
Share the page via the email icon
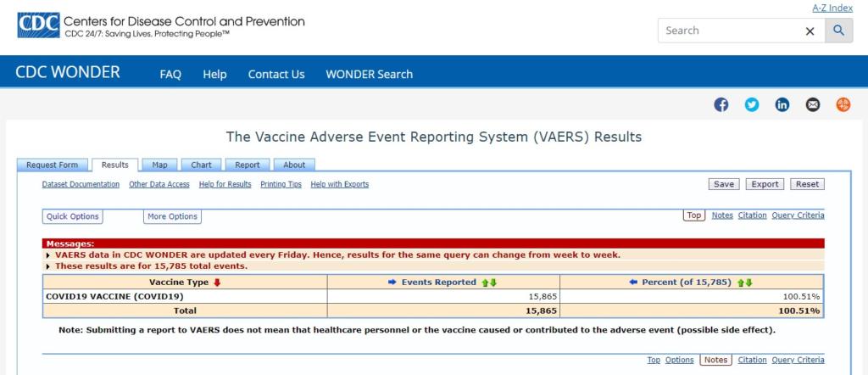[x=813, y=104]
